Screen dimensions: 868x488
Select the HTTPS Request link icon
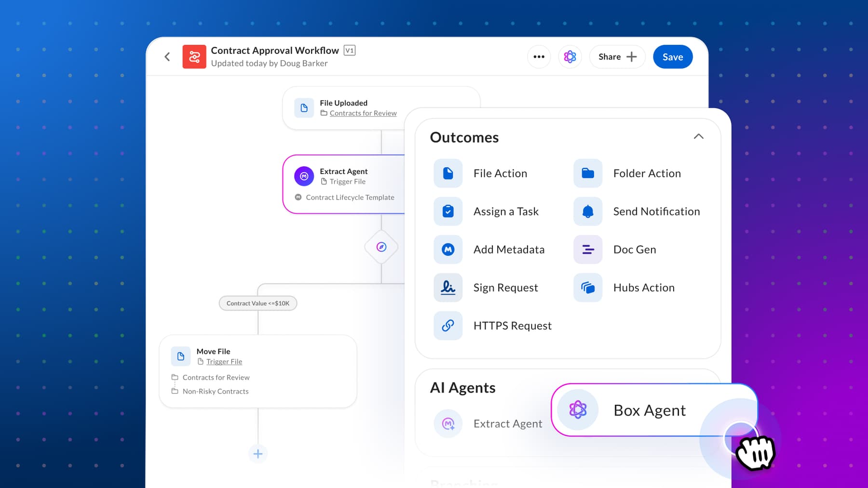(448, 326)
